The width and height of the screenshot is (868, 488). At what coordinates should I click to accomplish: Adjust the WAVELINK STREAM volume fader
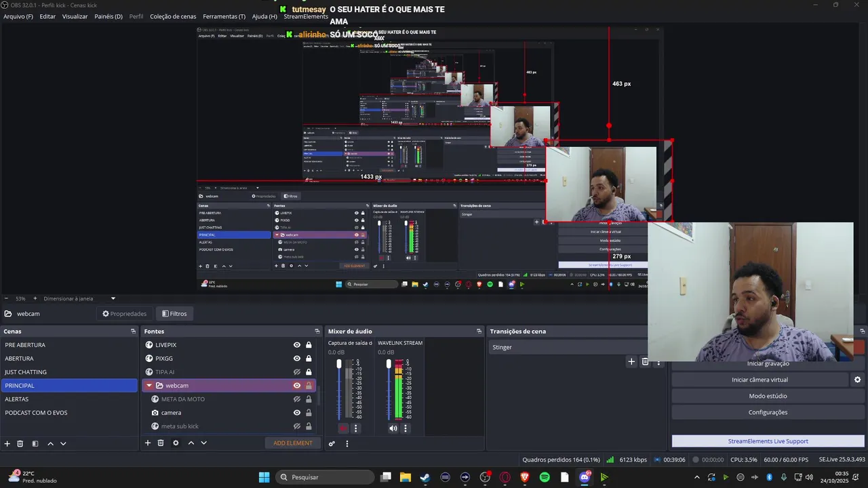[x=389, y=365]
